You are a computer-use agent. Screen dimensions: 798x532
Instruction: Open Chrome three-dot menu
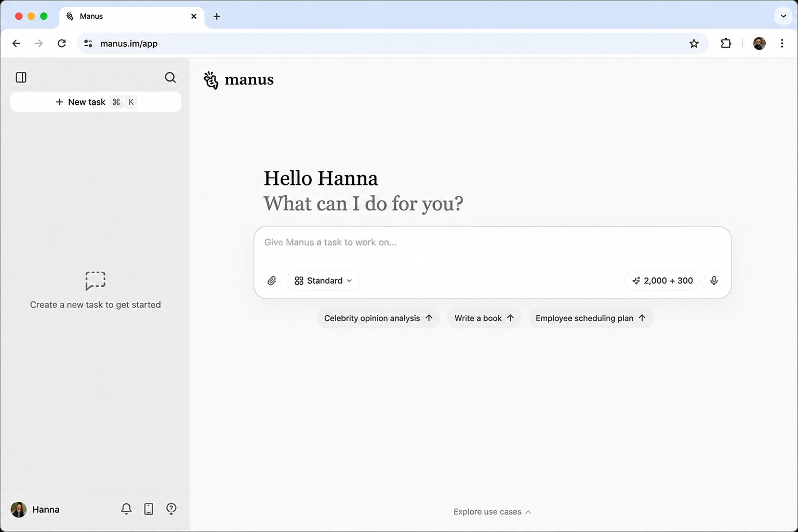click(x=782, y=44)
